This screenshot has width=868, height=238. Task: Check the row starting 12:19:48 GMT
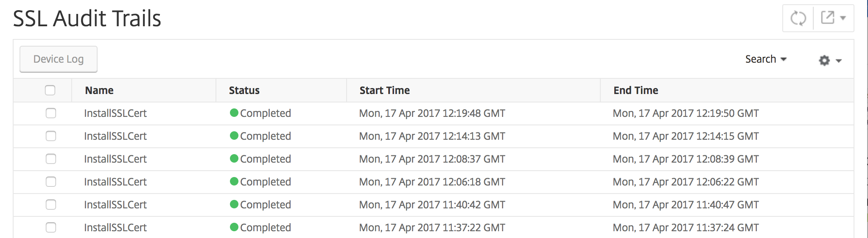pyautogui.click(x=51, y=113)
